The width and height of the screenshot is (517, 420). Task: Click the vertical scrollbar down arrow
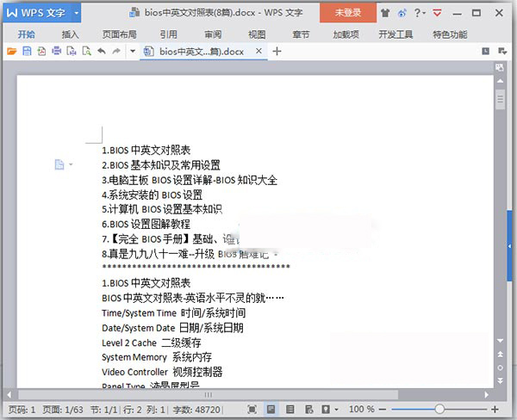[x=500, y=341]
